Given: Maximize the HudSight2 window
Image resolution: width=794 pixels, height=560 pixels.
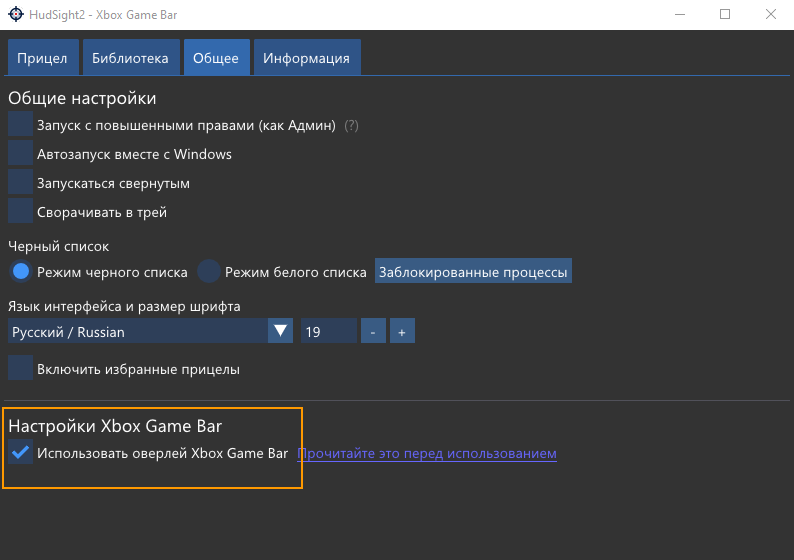Looking at the screenshot, I should (x=725, y=14).
